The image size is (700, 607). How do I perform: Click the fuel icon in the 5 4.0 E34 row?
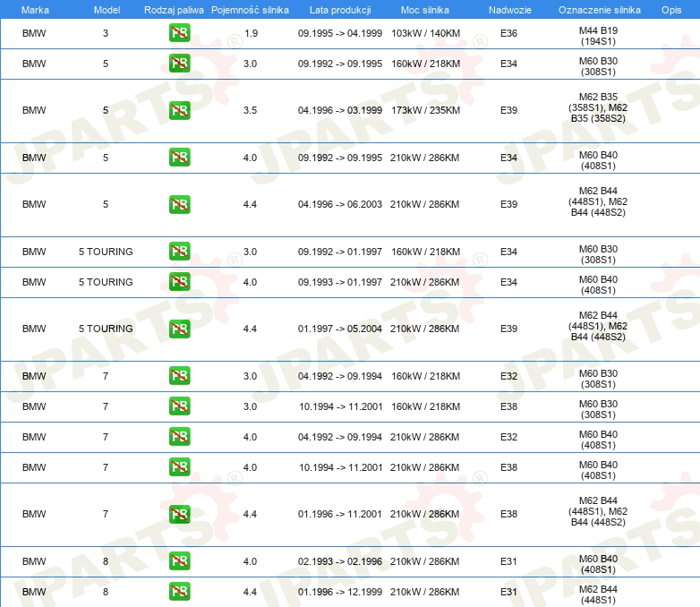click(179, 158)
